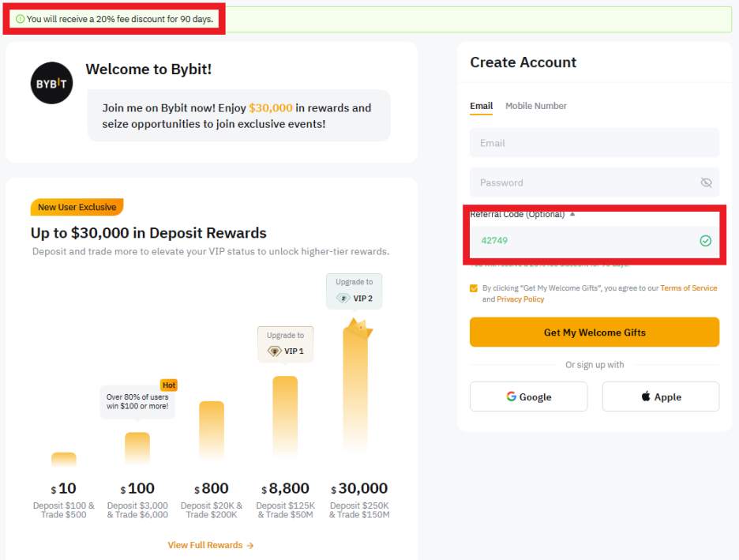Click the info icon in discount banner
Screen dimensions: 739x560
coord(21,19)
